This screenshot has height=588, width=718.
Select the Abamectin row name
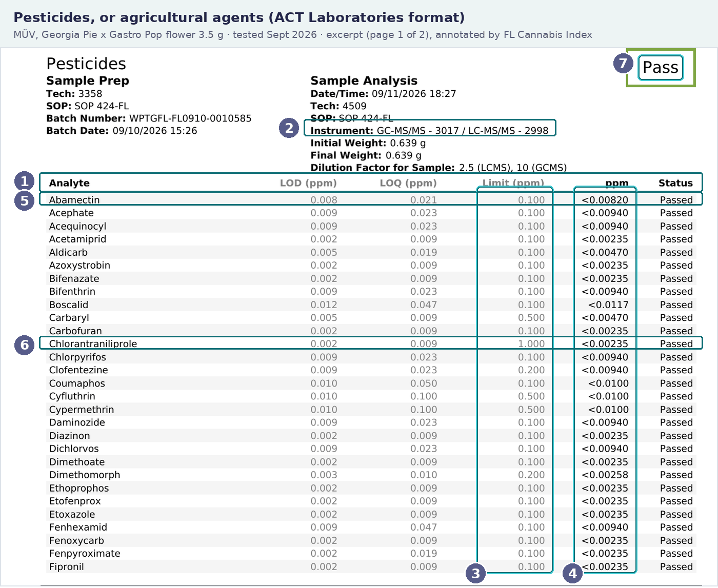(x=74, y=200)
